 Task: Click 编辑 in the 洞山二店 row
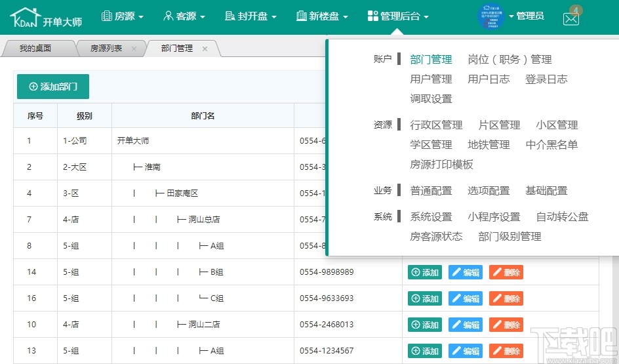(466, 325)
